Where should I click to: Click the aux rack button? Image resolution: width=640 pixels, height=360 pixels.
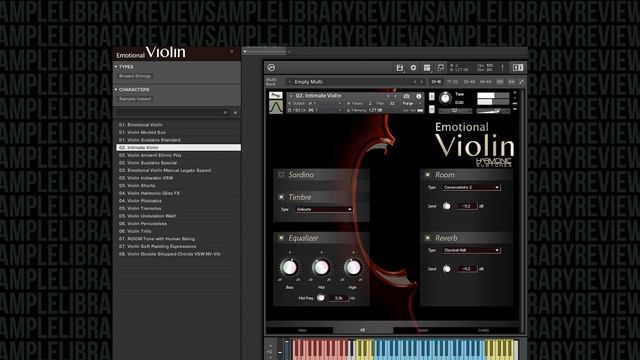coord(511,82)
